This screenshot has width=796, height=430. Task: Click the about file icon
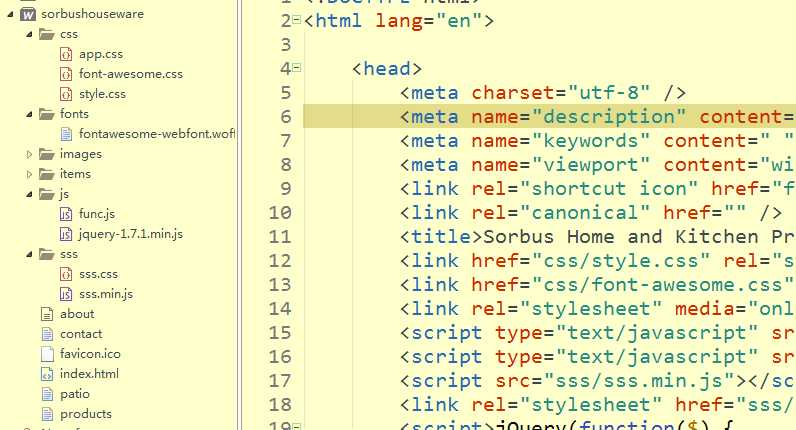[x=47, y=314]
